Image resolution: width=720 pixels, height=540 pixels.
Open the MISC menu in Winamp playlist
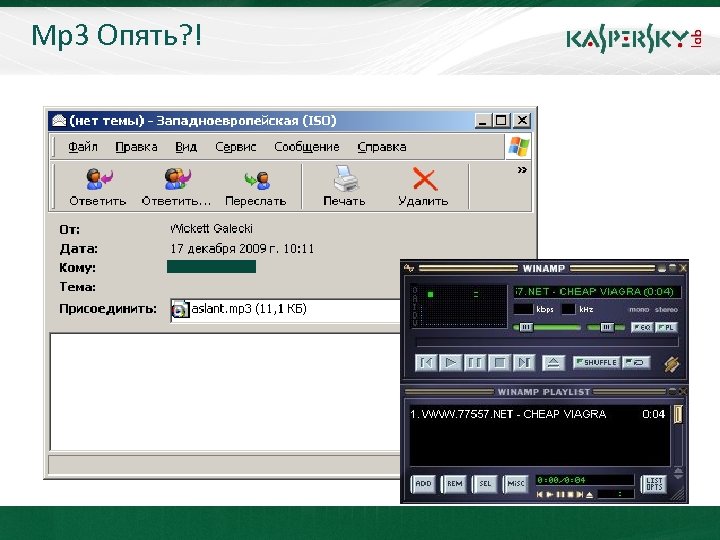coord(516,484)
